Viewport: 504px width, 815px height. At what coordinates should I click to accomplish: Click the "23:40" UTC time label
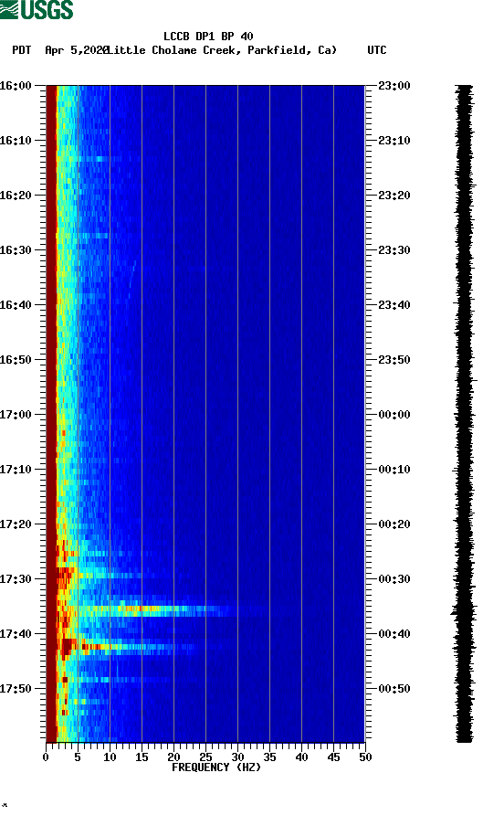tap(394, 305)
